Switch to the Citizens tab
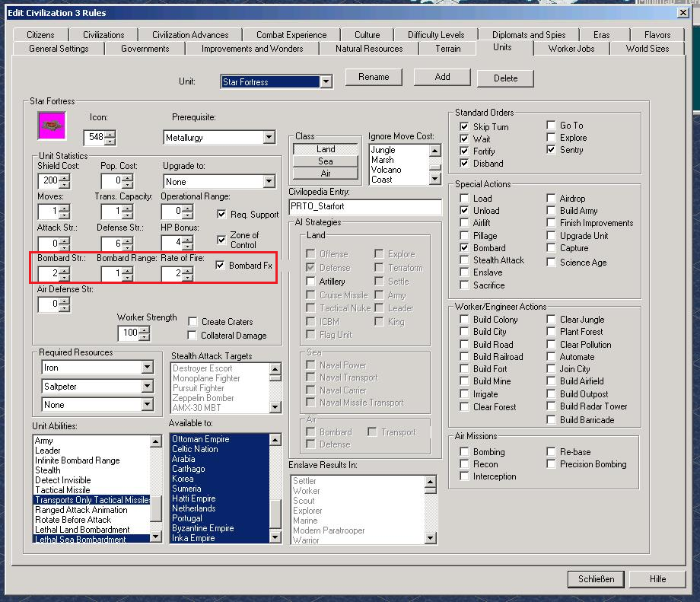This screenshot has height=602, width=700. tap(40, 35)
